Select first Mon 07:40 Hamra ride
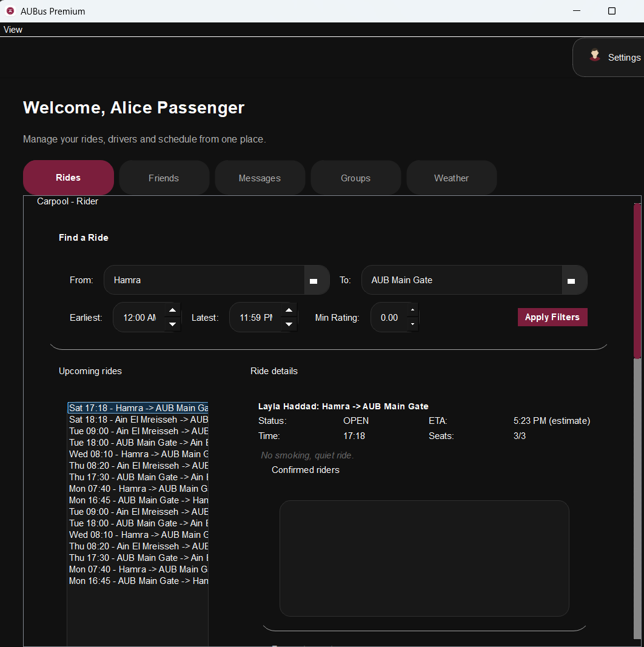This screenshot has width=644, height=647. (138, 489)
